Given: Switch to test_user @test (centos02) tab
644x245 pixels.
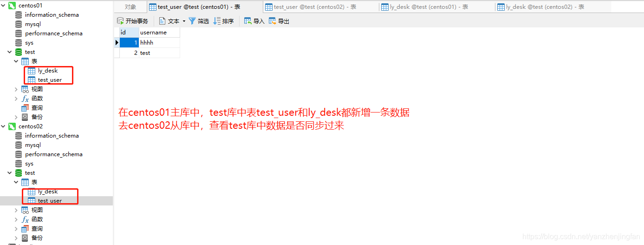Looking at the screenshot, I should (x=321, y=7).
